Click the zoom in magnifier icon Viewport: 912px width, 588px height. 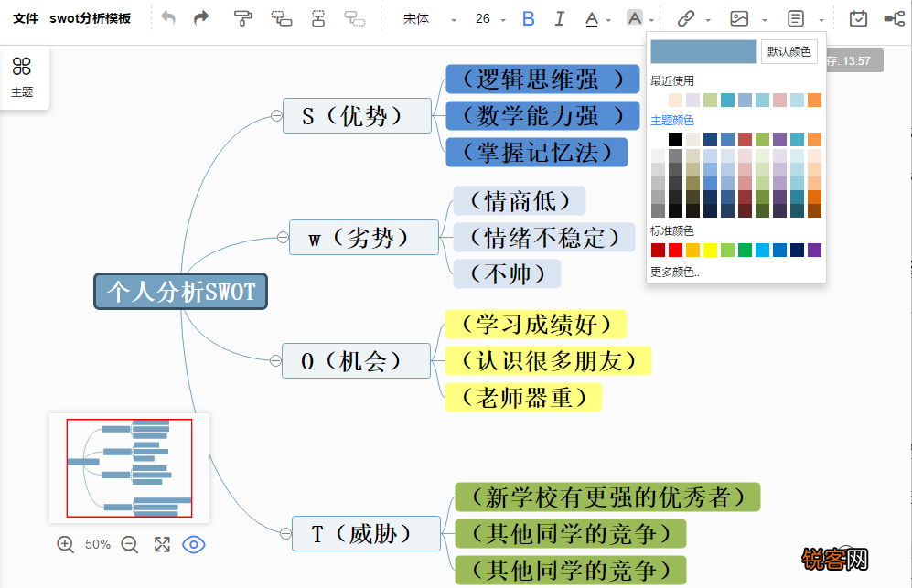click(x=65, y=545)
